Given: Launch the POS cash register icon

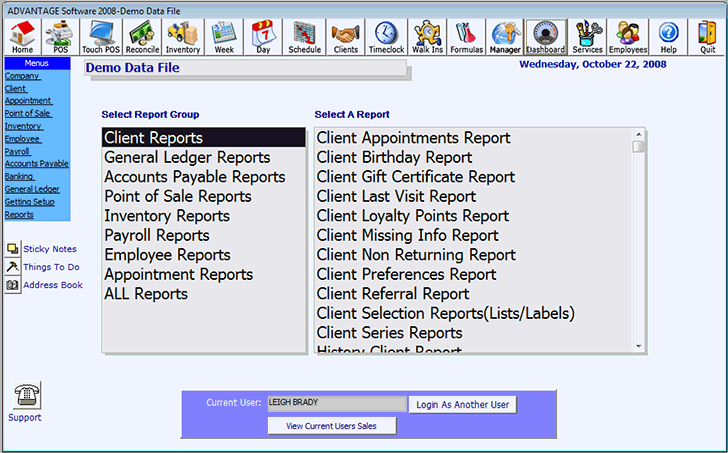Looking at the screenshot, I should [x=60, y=37].
